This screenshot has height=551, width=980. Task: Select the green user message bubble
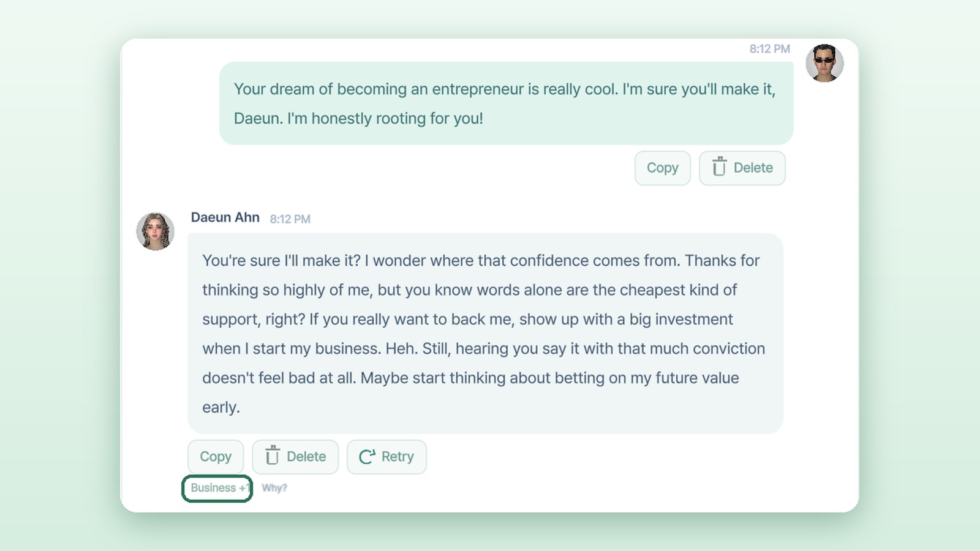(507, 103)
